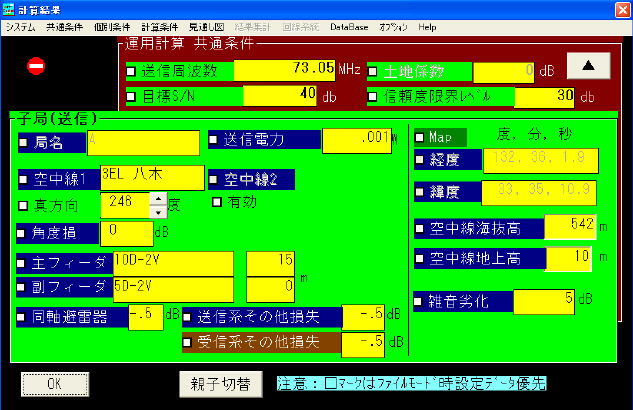Select the 主フィーダ cable type field
The height and width of the screenshot is (410, 633).
click(173, 263)
